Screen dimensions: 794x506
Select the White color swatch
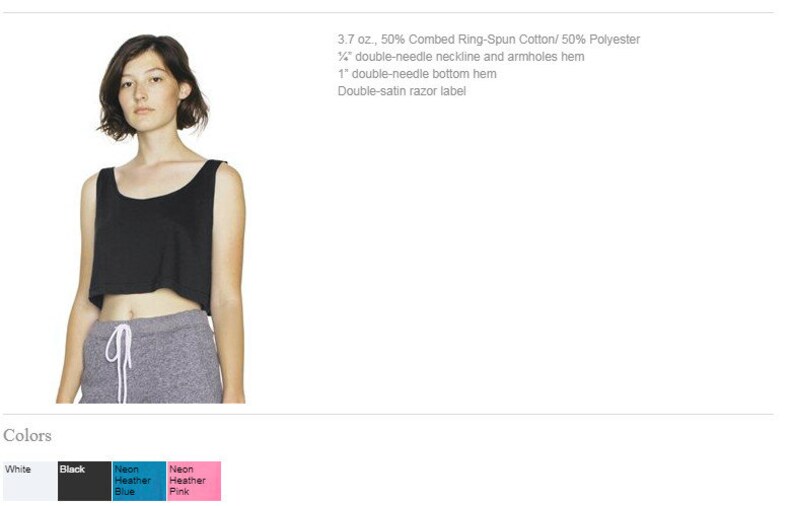pos(30,481)
